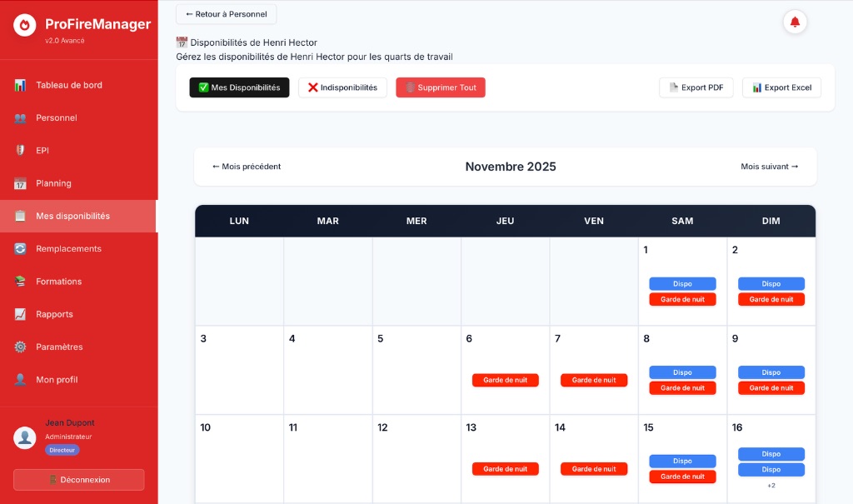Go to Mois suivant

769,167
